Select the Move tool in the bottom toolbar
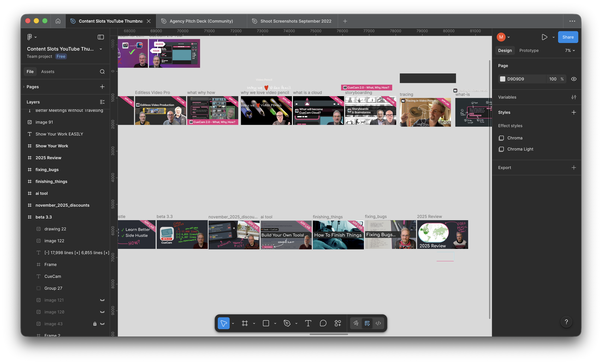Screen dimensions: 602x364 tap(224, 323)
